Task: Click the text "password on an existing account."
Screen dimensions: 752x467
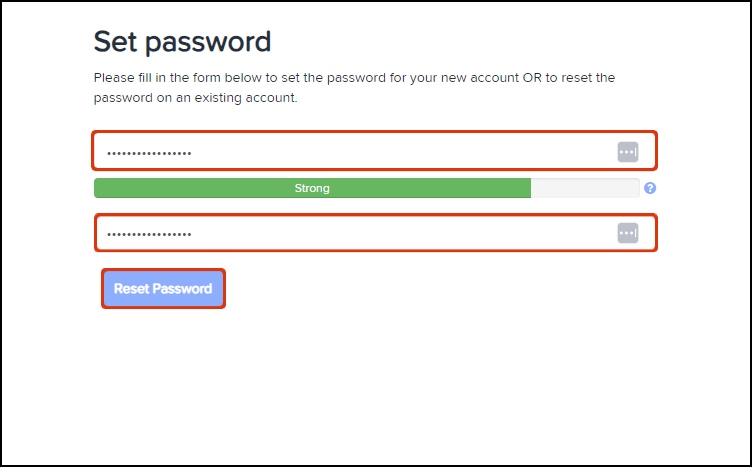Action: coord(195,98)
